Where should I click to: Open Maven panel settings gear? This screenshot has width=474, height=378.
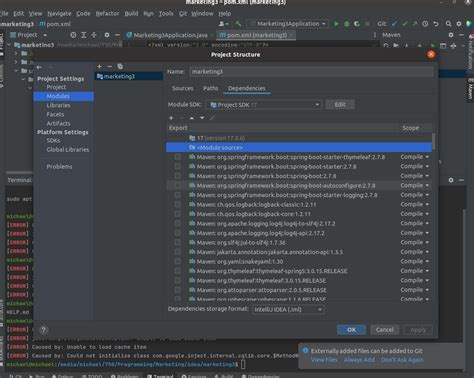point(451,35)
